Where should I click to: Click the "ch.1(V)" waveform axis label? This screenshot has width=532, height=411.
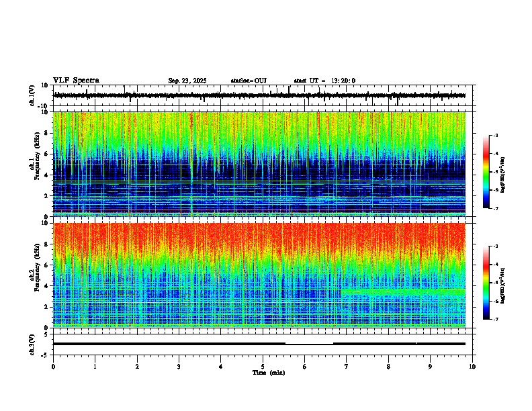tap(32, 95)
